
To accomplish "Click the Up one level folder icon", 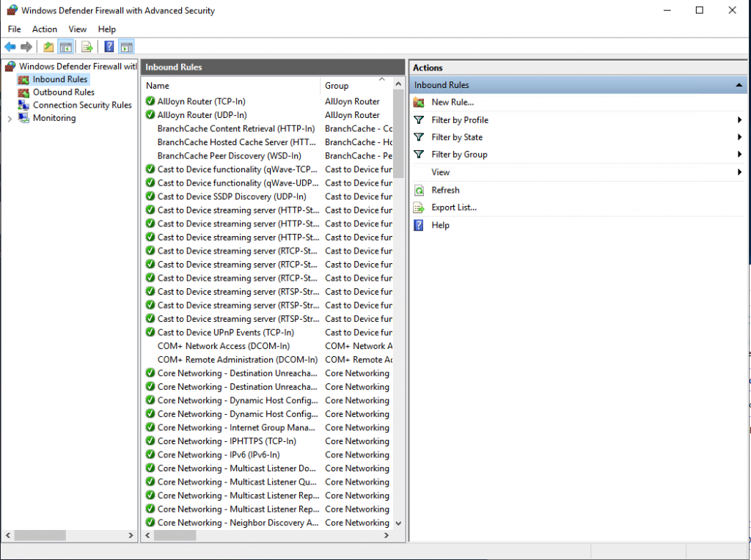I will click(48, 46).
